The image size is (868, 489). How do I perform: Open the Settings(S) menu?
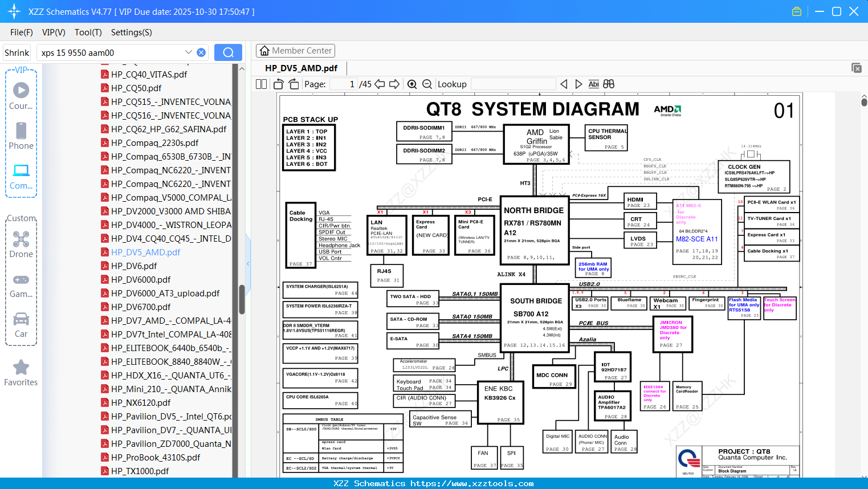click(132, 32)
